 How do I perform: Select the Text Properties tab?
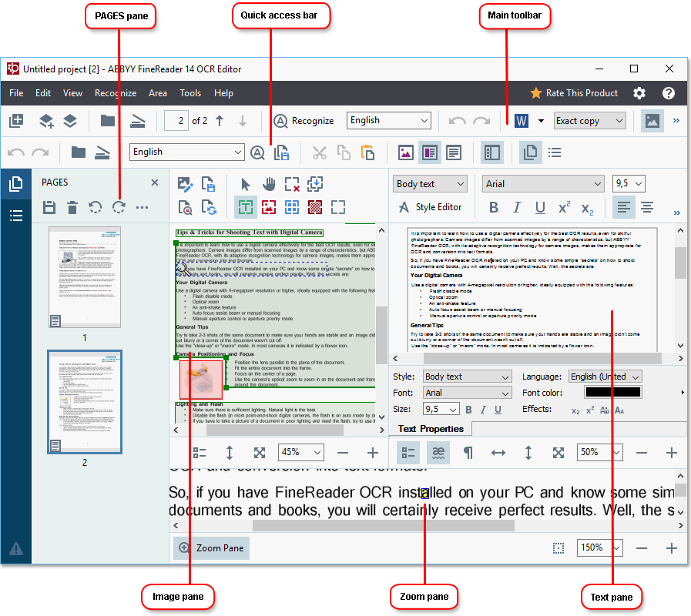click(x=431, y=429)
